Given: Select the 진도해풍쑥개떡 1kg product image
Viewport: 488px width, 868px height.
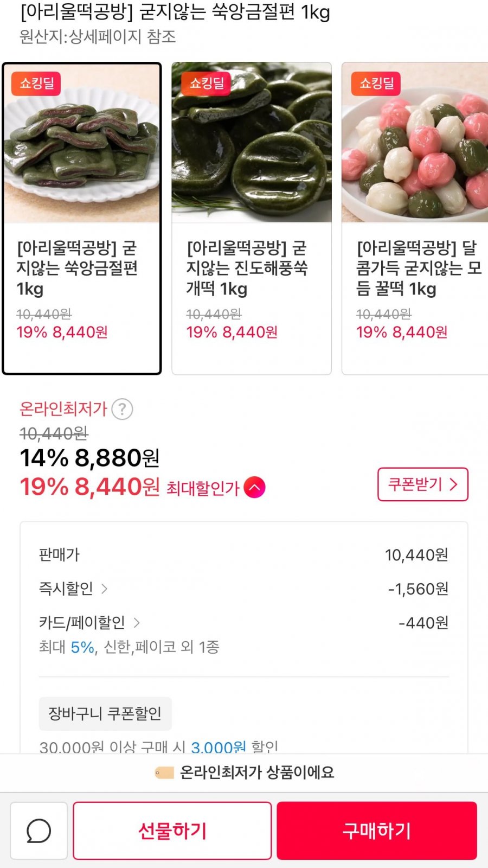Looking at the screenshot, I should click(252, 143).
